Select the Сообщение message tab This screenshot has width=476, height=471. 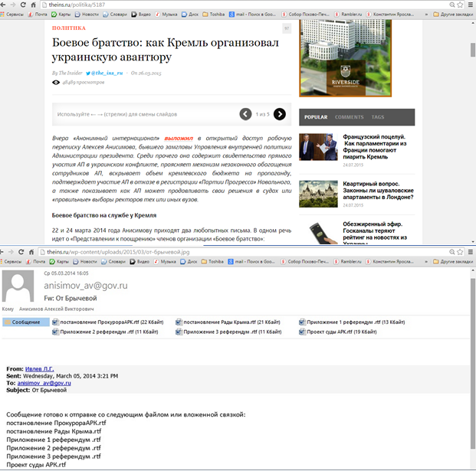26,322
